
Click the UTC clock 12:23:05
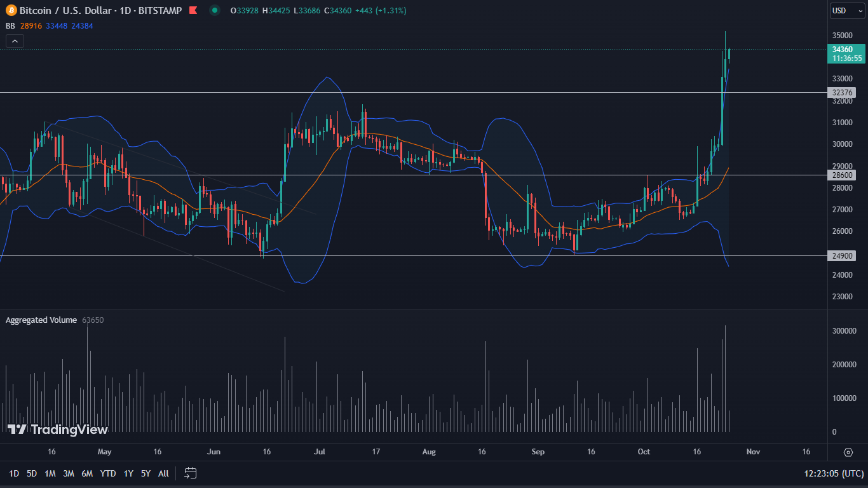(x=834, y=473)
